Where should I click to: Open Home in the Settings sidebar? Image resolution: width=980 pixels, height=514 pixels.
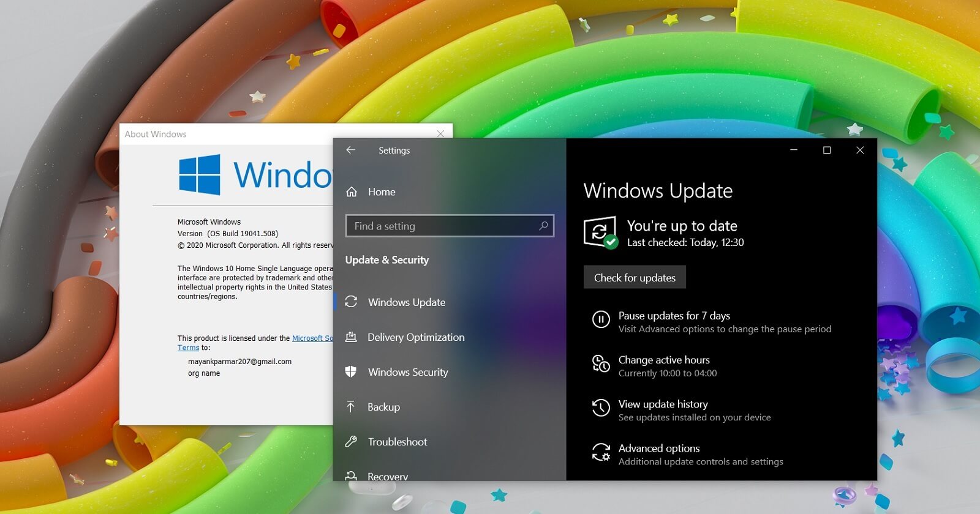[x=382, y=192]
